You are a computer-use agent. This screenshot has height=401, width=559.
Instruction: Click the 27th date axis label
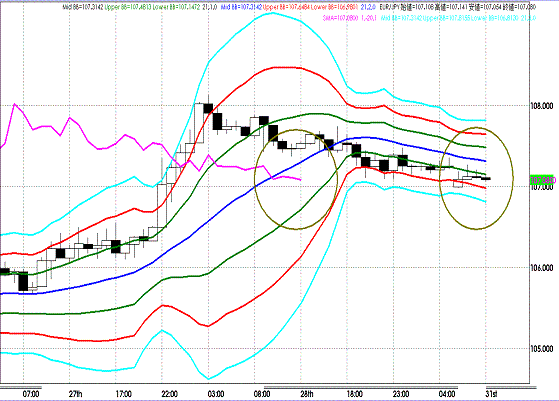pyautogui.click(x=75, y=394)
